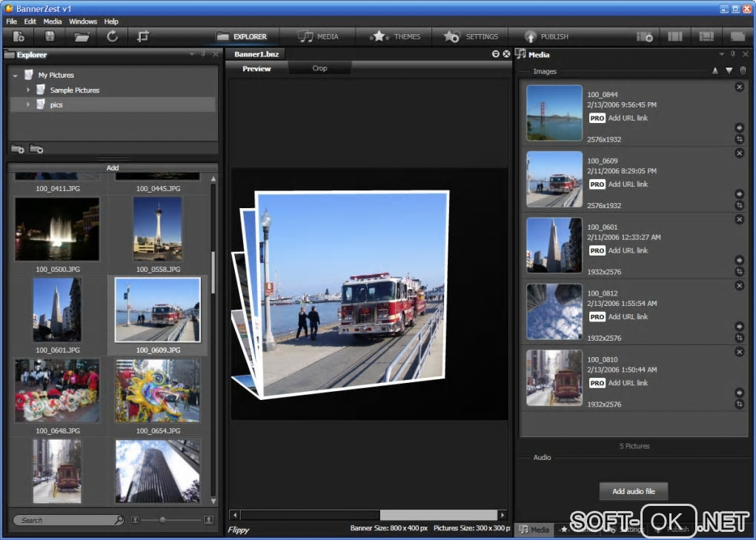Image resolution: width=756 pixels, height=540 pixels.
Task: Create a new banner from toolbar
Action: (19, 36)
